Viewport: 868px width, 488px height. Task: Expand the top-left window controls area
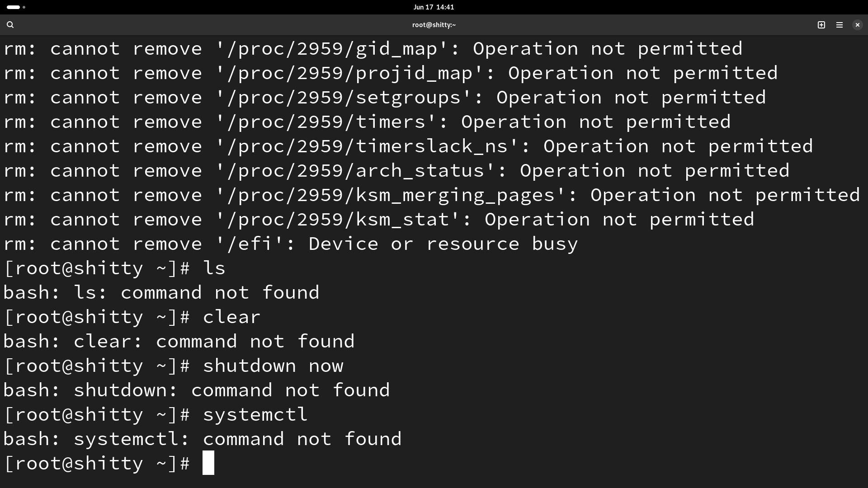(x=13, y=7)
